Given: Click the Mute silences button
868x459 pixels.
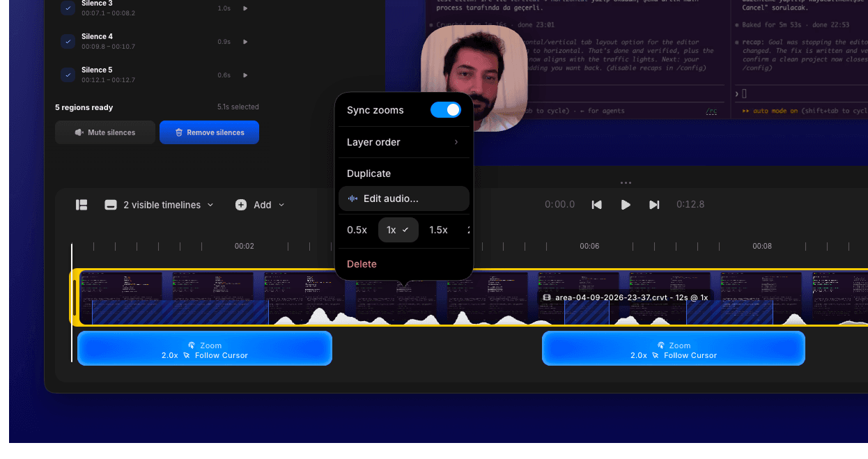Looking at the screenshot, I should (x=105, y=132).
